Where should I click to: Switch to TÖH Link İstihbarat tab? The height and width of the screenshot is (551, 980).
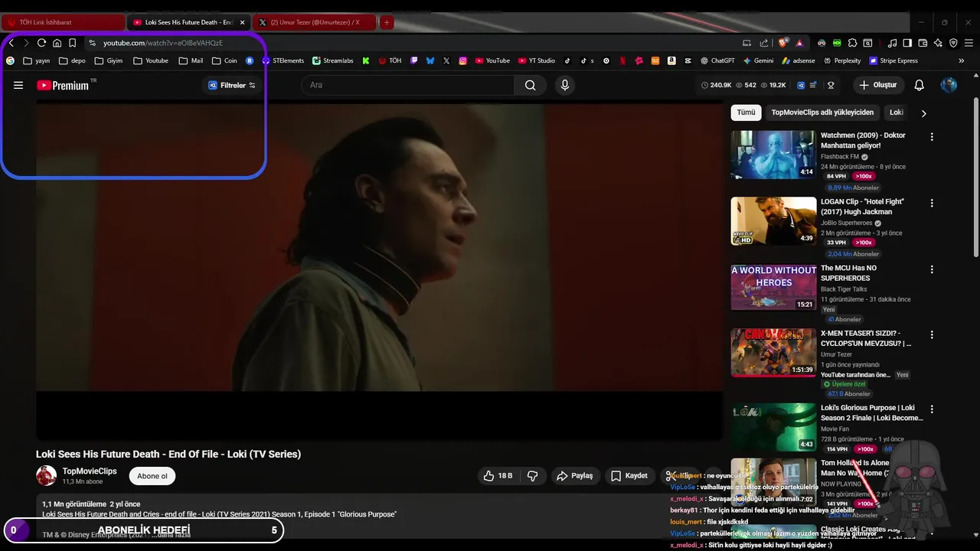(x=64, y=22)
